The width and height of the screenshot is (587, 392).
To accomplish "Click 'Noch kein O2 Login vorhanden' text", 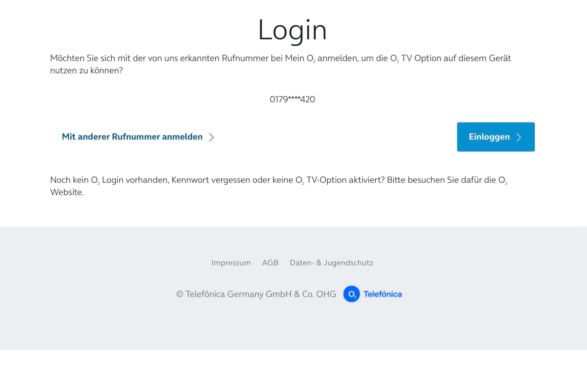I will tap(109, 180).
